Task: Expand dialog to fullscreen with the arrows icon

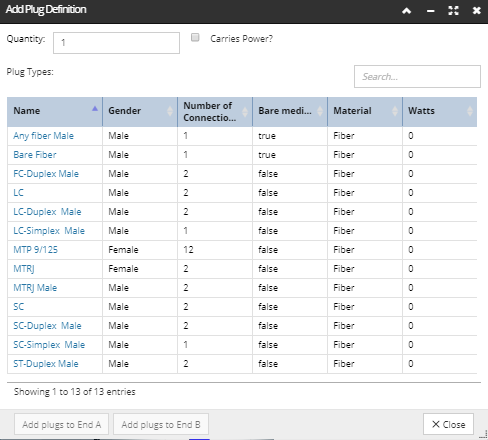Action: click(453, 11)
